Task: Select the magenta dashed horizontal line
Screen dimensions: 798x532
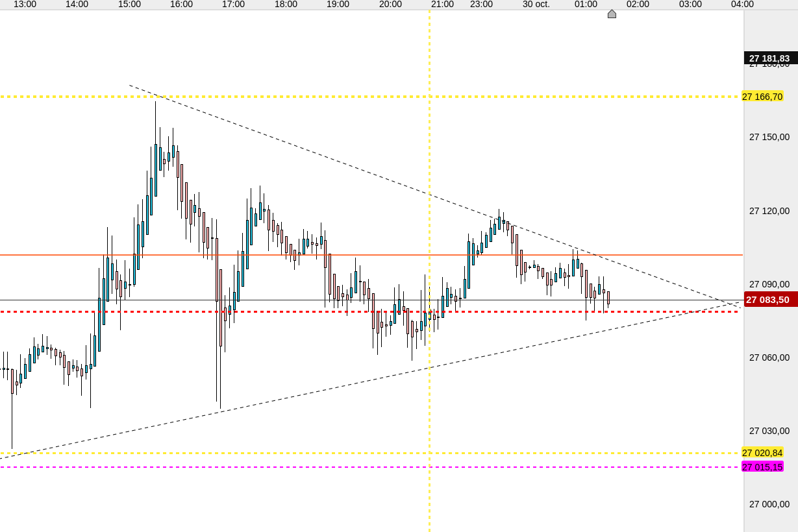Action: (x=370, y=467)
